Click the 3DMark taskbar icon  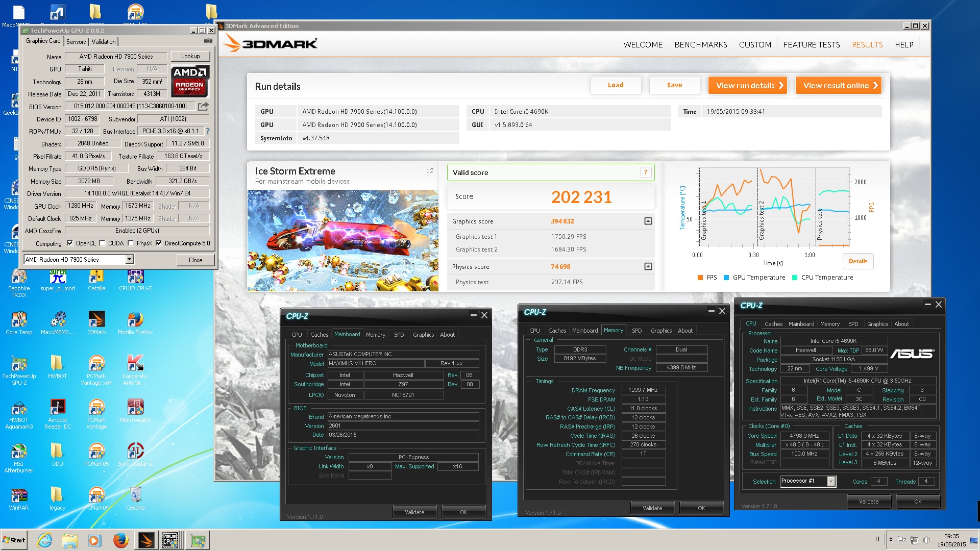146,540
